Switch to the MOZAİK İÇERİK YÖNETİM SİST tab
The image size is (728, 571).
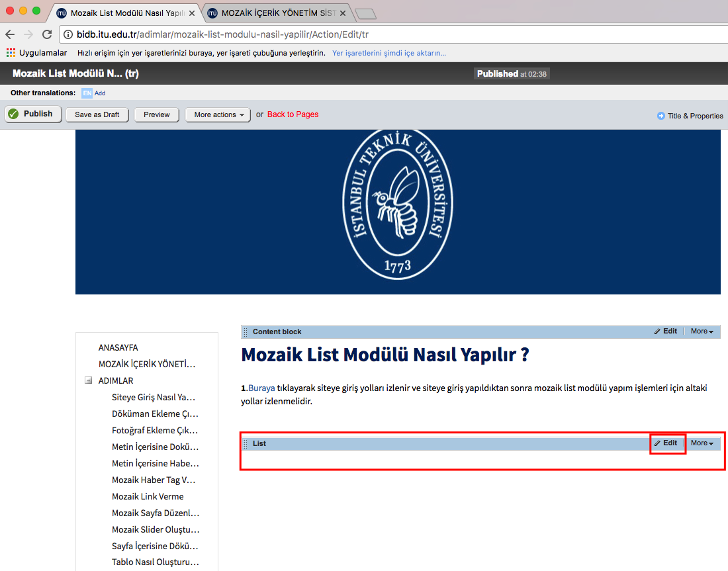(x=277, y=13)
